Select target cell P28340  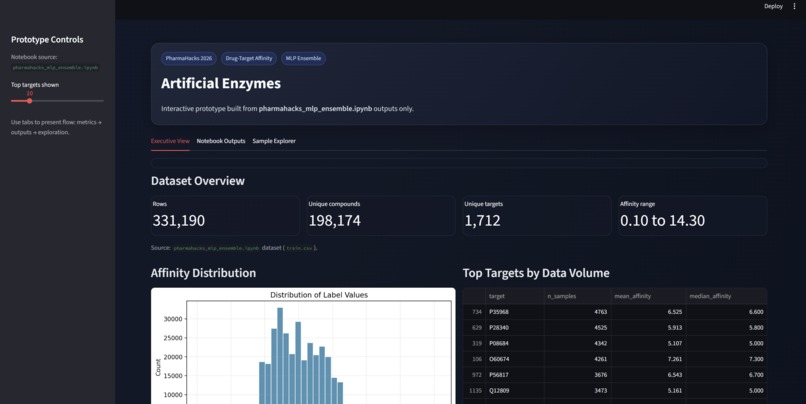click(515, 327)
